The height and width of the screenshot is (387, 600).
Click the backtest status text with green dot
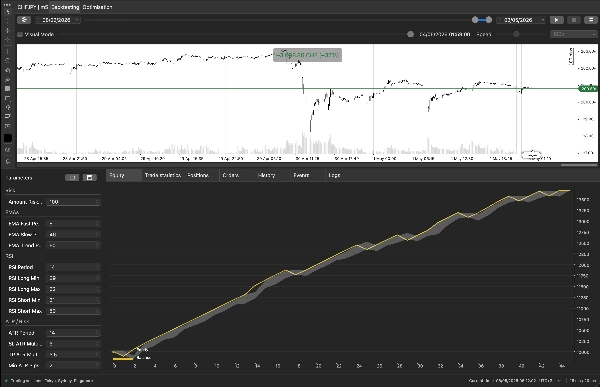[49, 381]
